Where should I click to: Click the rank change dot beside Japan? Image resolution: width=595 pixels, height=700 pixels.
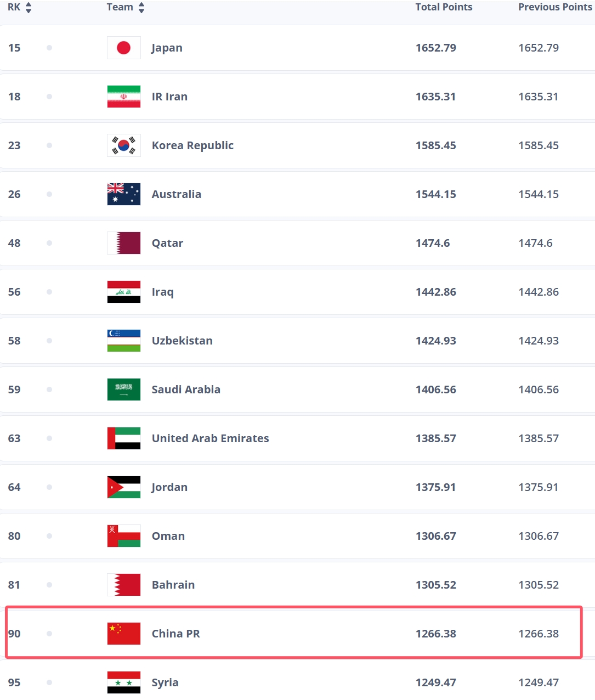point(49,48)
